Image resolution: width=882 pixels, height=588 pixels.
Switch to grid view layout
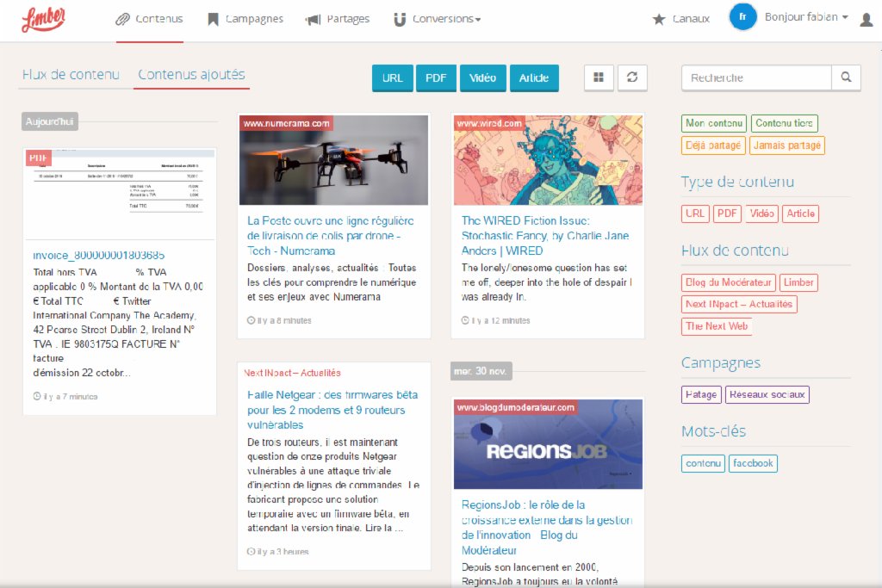click(599, 77)
